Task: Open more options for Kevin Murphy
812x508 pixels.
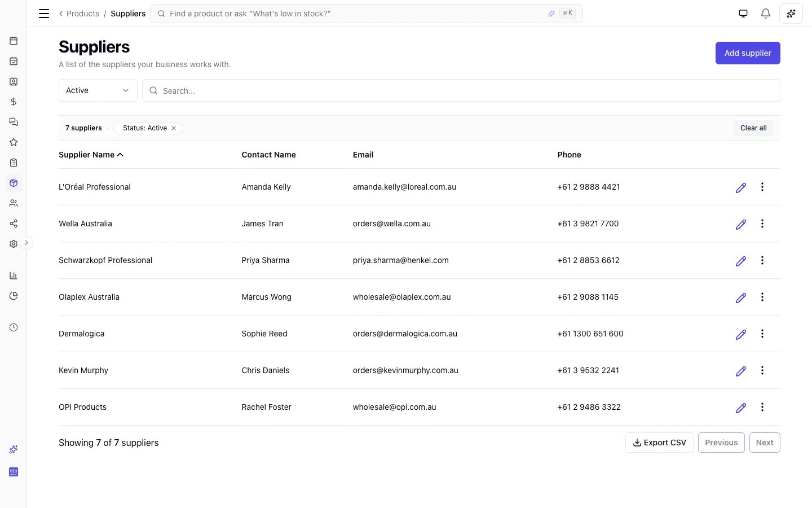Action: [762, 370]
